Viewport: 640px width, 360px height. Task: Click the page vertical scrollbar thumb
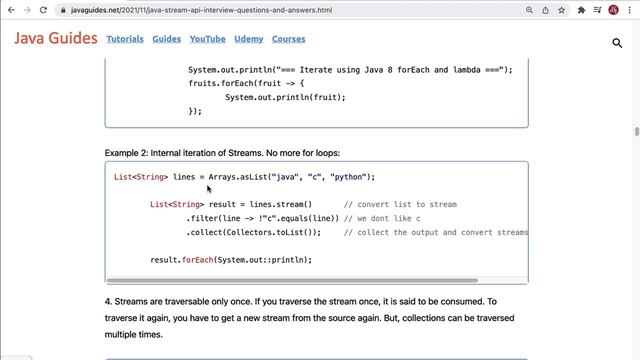pos(637,131)
